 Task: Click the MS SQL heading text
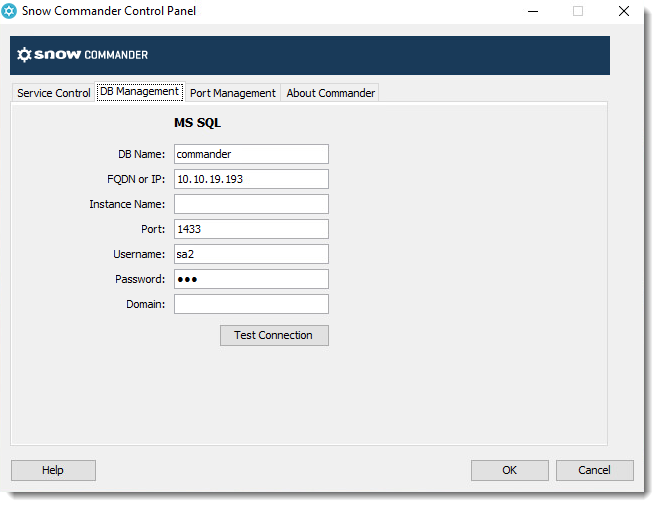pos(198,123)
